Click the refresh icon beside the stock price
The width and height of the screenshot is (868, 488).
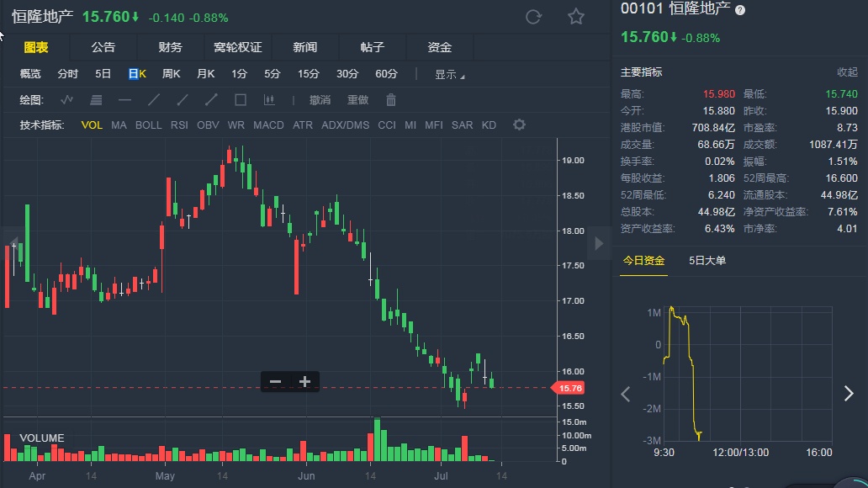[x=533, y=17]
